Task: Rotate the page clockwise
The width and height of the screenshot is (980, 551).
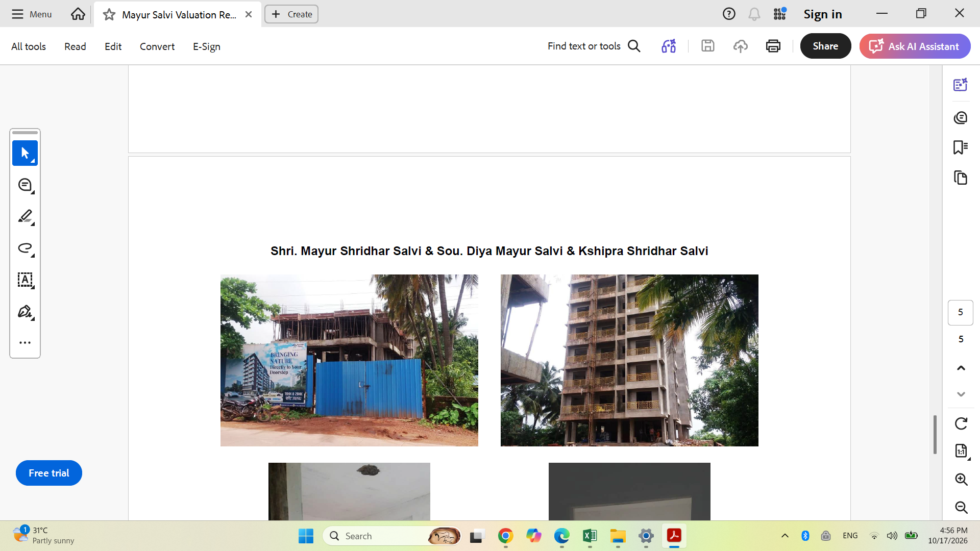Action: coord(961,423)
